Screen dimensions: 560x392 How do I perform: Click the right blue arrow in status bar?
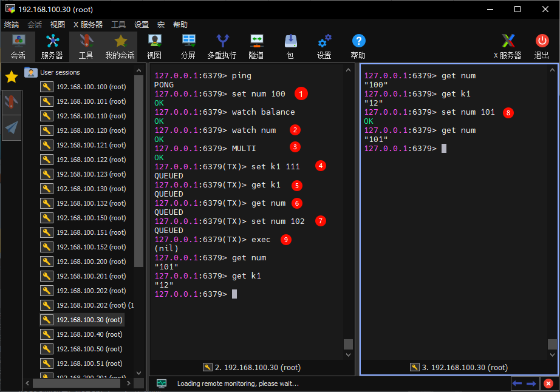531,384
